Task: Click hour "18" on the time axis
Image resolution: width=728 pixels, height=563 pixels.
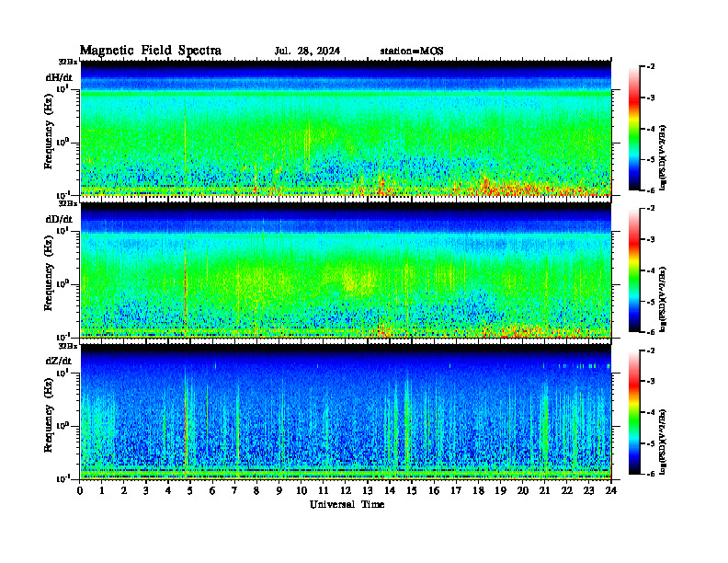Action: [x=479, y=490]
